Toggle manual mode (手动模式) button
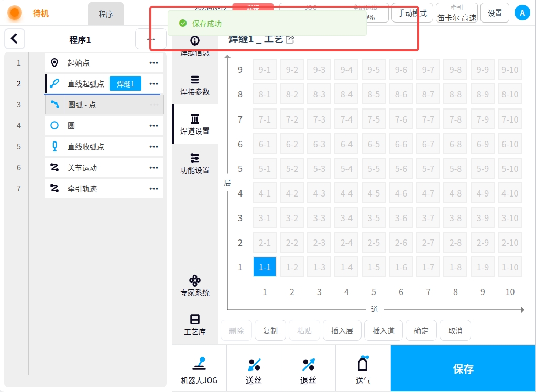The width and height of the screenshot is (536, 392). coord(412,13)
